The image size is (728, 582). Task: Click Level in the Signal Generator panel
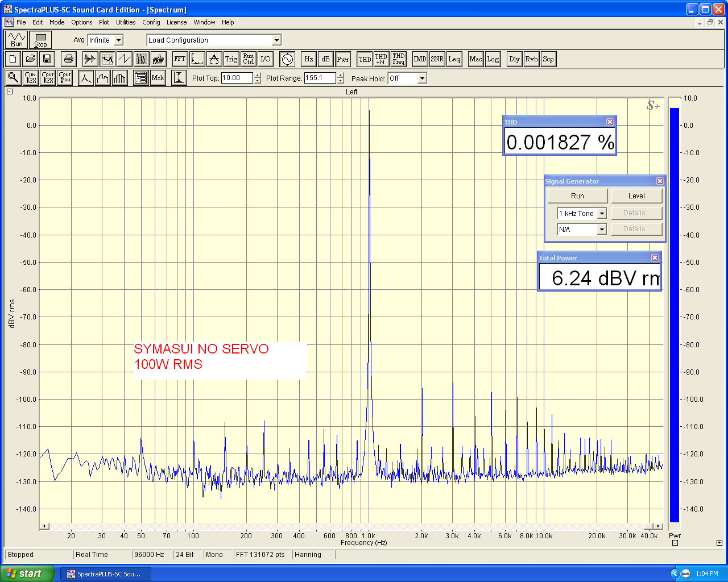click(x=636, y=196)
